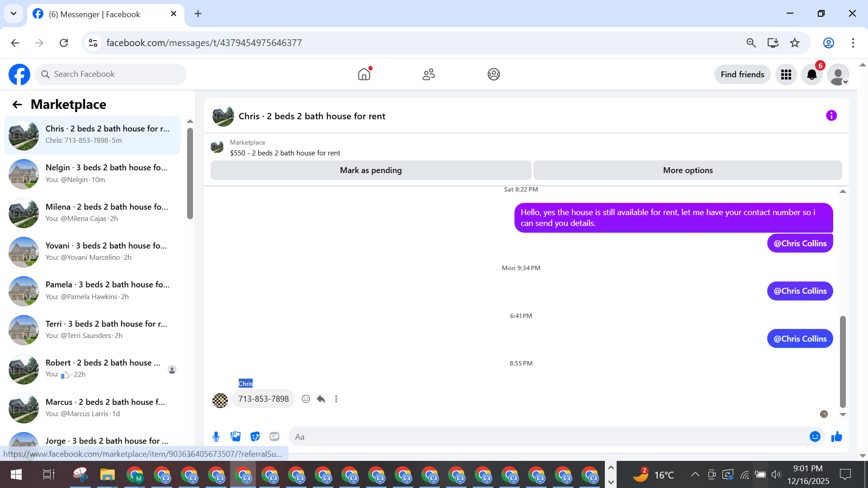Open More options for the listing

pyautogui.click(x=688, y=170)
